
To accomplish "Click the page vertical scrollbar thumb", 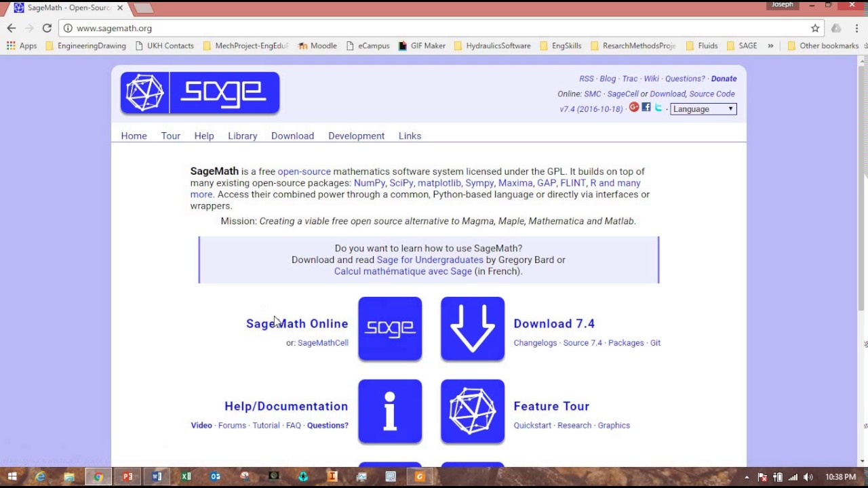I will [863, 188].
